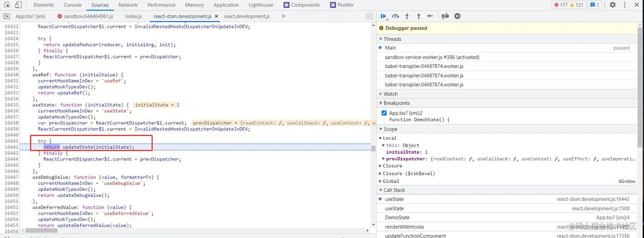Select the renderWithHooks call stack frame

pos(507,227)
